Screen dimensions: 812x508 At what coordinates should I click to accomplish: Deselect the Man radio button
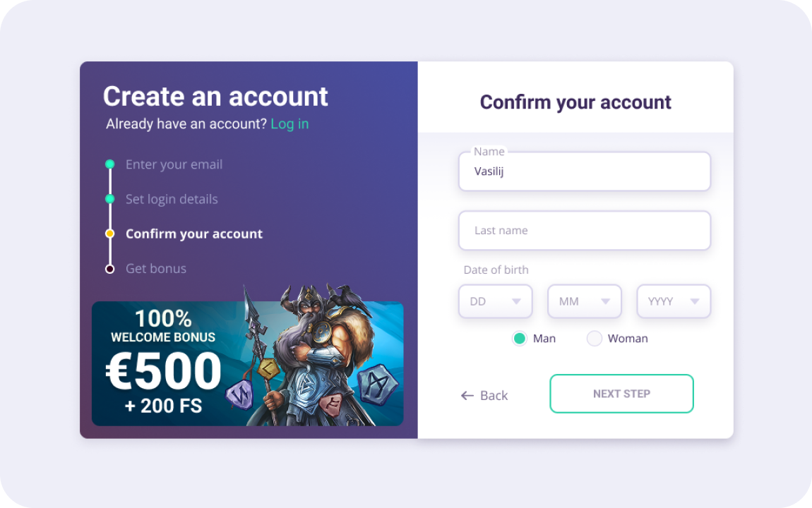pyautogui.click(x=520, y=339)
